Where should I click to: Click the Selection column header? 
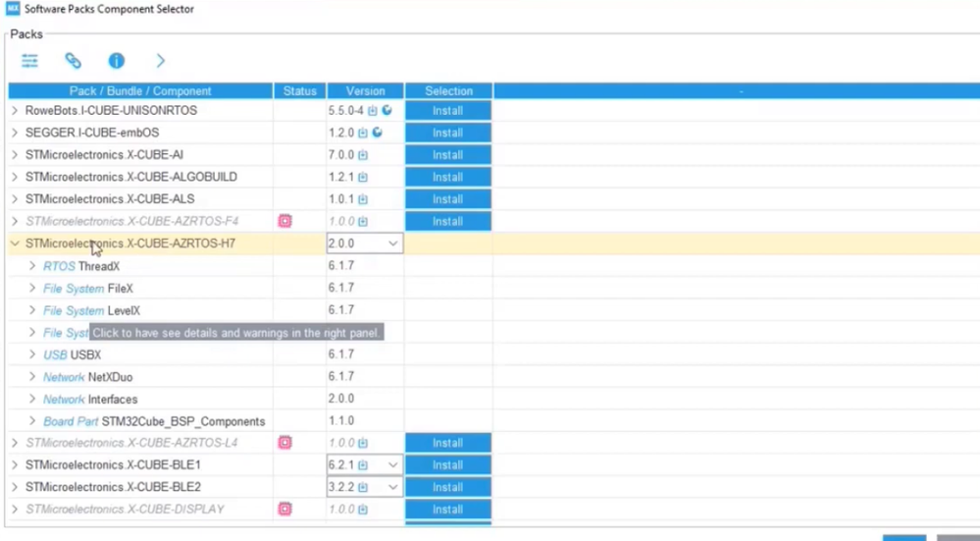pyautogui.click(x=448, y=91)
